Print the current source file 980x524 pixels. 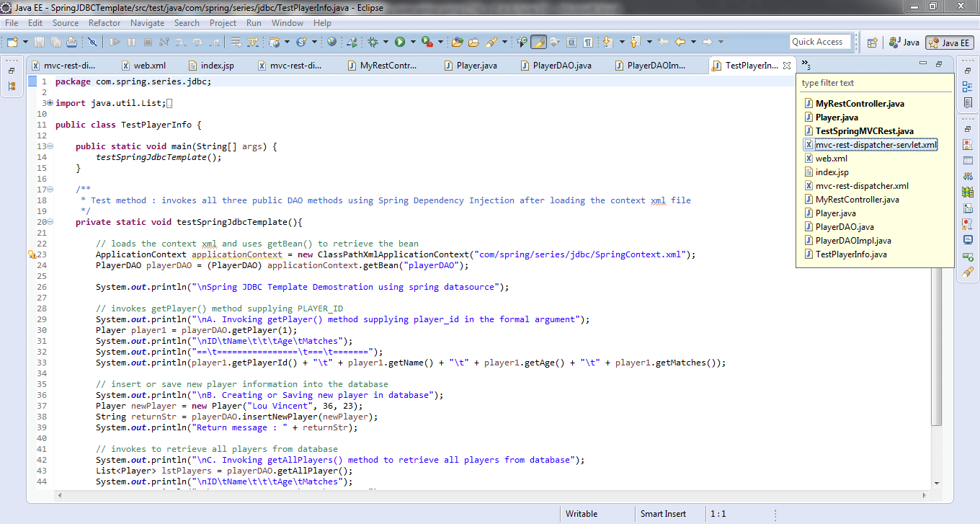pos(71,41)
